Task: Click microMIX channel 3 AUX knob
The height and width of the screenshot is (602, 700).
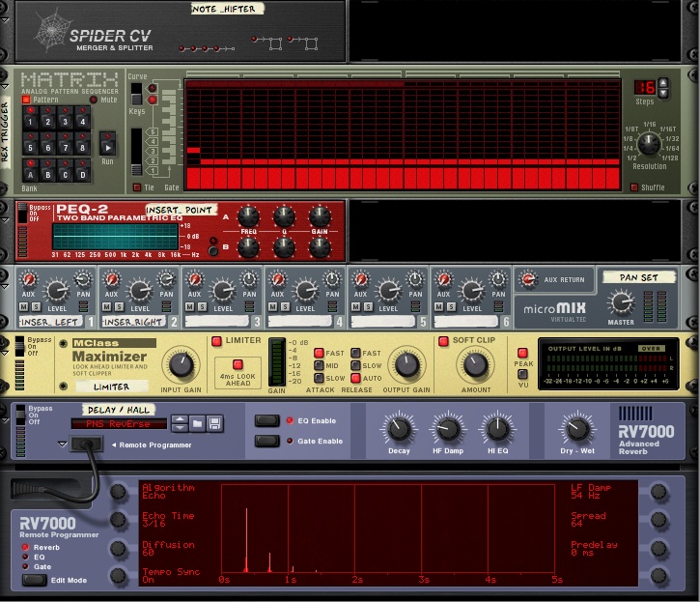Action: click(195, 279)
